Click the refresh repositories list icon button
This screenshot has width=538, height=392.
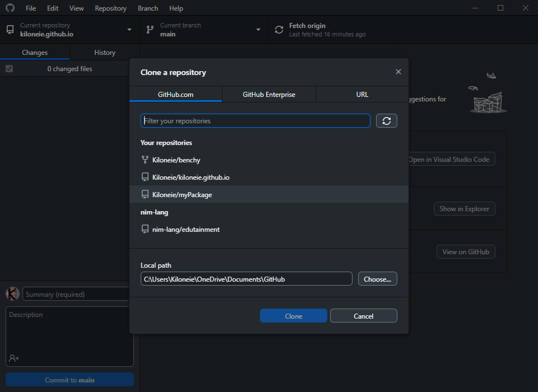386,121
